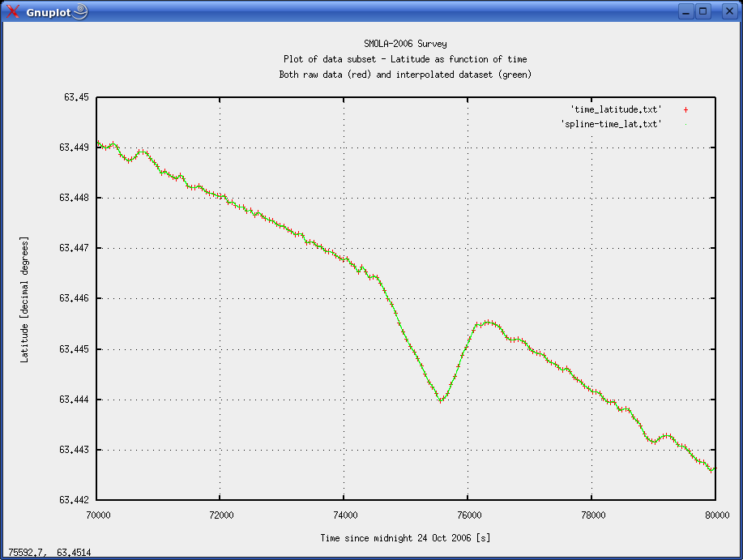The width and height of the screenshot is (743, 560).
Task: Click the plot subtitle about raw and interpolated data
Action: click(x=405, y=75)
